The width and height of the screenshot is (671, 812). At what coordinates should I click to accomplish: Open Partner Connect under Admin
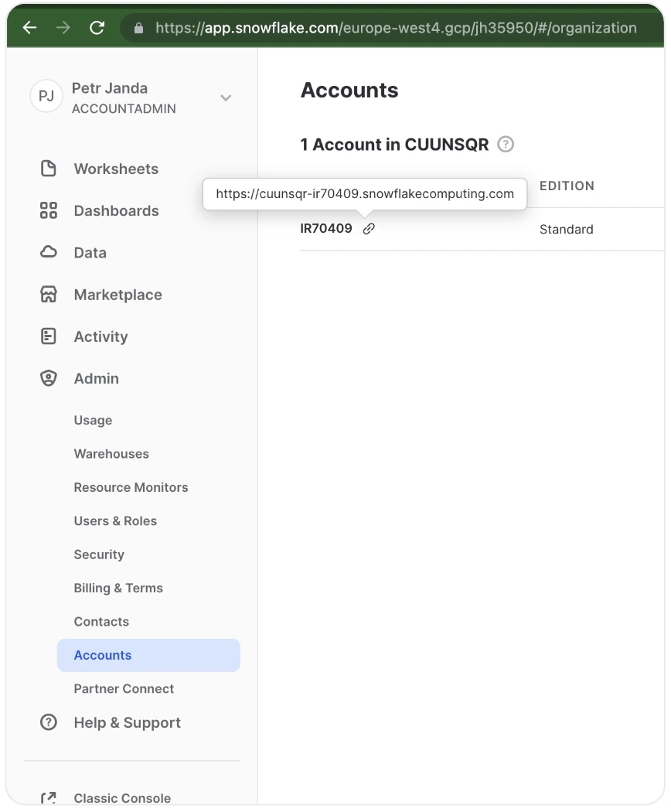coord(124,689)
